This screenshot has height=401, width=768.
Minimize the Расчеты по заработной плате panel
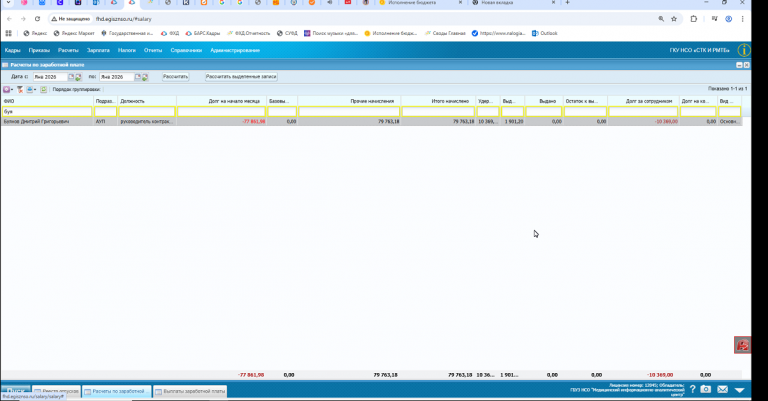[x=739, y=65]
